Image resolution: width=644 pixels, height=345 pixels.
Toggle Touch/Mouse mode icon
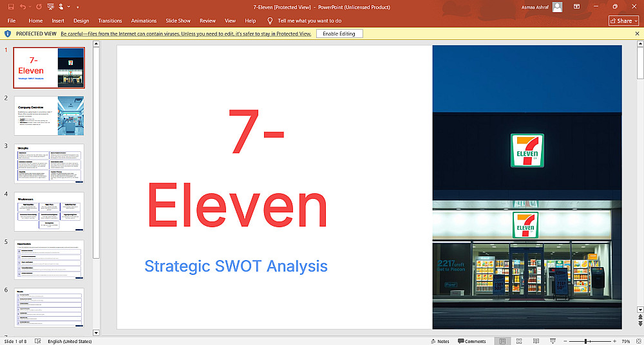tap(61, 7)
